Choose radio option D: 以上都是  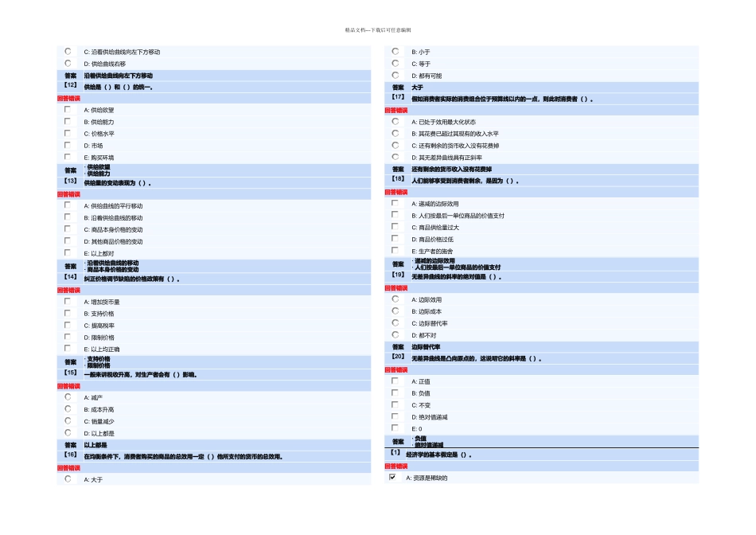[68, 433]
